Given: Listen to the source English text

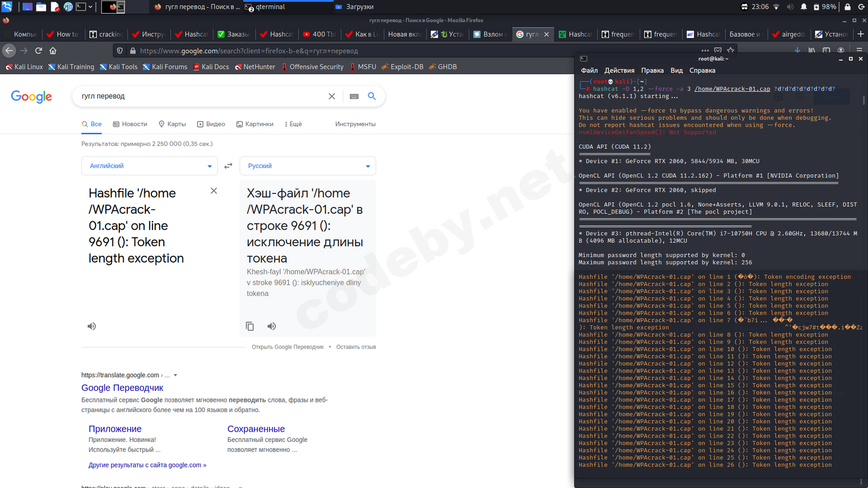Looking at the screenshot, I should (92, 326).
